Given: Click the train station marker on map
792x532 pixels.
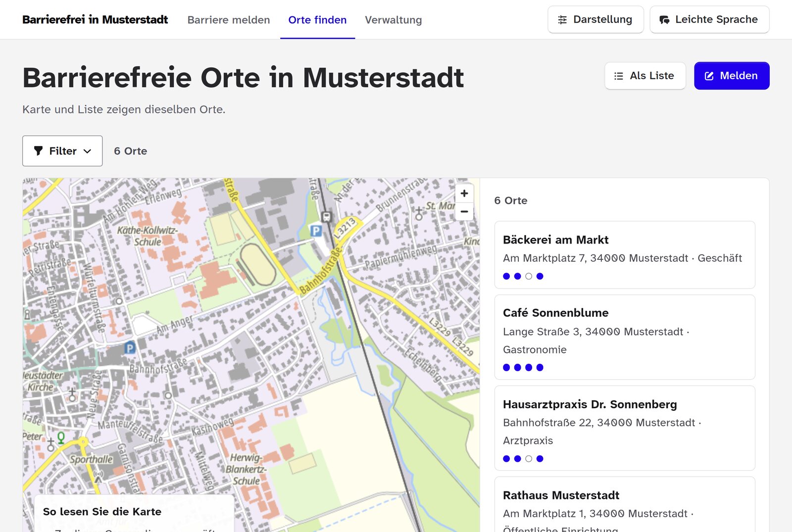Looking at the screenshot, I should click(x=326, y=217).
